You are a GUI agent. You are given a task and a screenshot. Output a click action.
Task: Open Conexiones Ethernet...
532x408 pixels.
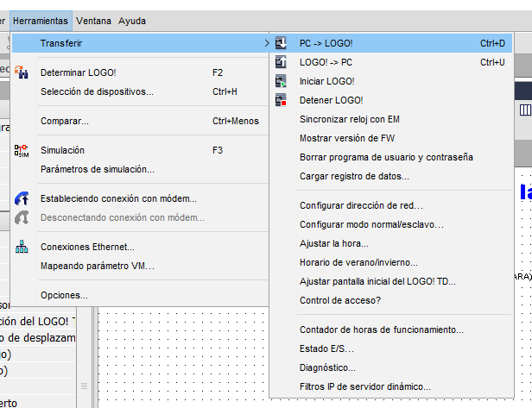click(x=141, y=247)
